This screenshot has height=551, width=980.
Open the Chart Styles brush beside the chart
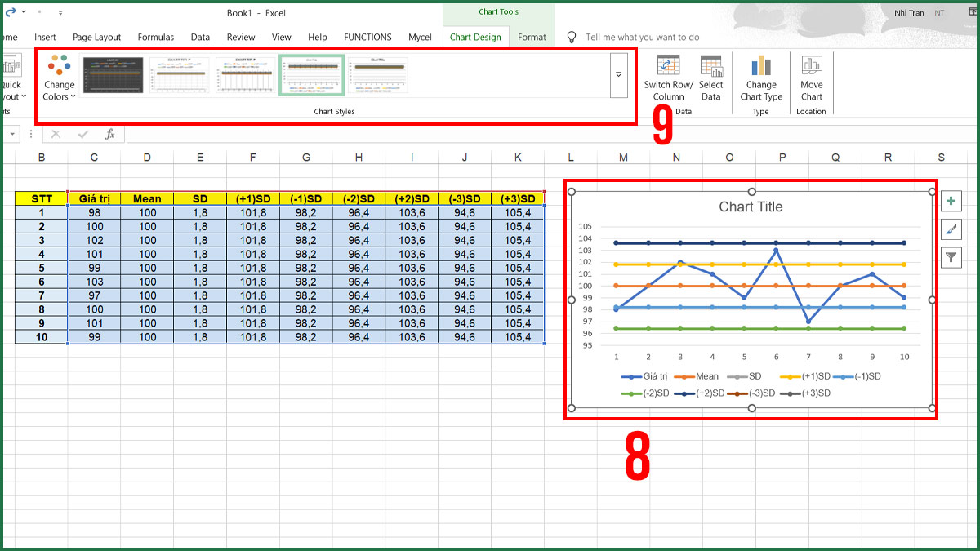tap(951, 229)
